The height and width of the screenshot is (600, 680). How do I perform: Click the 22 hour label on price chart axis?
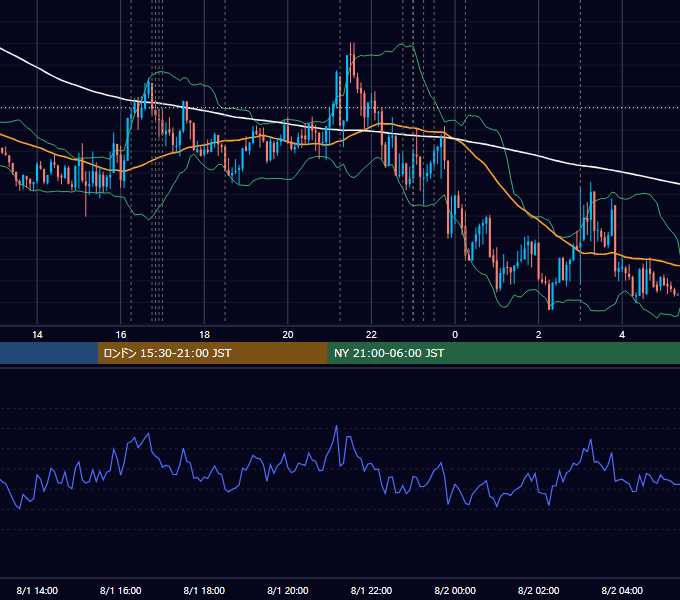click(371, 335)
